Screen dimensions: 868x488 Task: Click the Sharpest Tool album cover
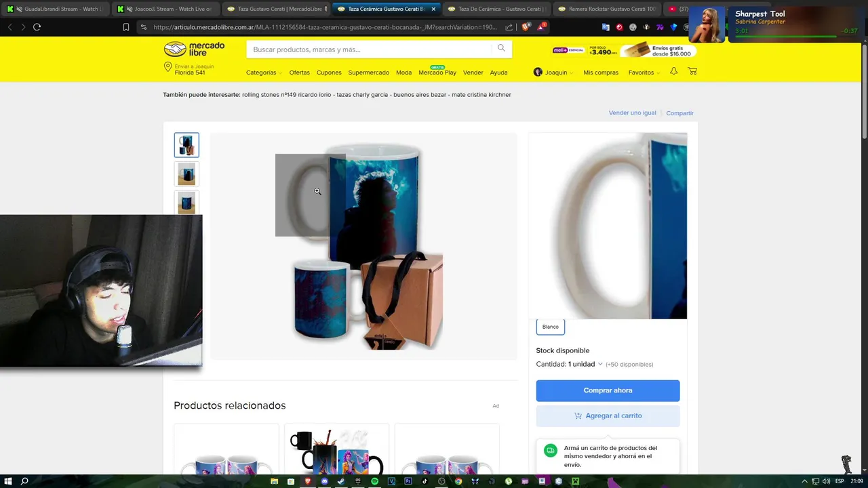[x=707, y=24]
